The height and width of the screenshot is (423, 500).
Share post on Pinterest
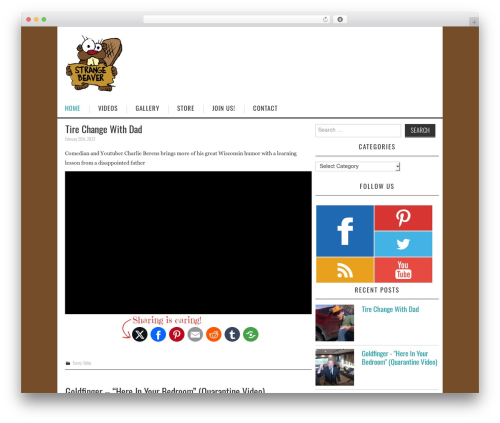click(x=177, y=334)
